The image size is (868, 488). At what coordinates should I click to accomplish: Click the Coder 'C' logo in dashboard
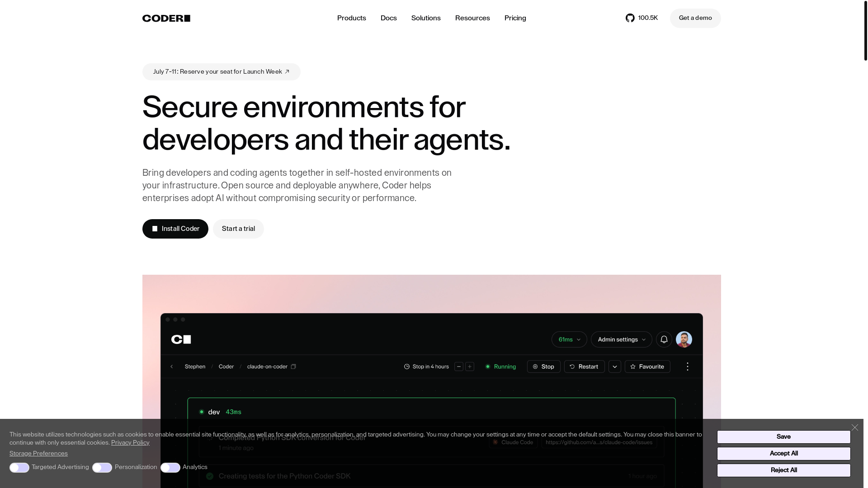click(181, 339)
